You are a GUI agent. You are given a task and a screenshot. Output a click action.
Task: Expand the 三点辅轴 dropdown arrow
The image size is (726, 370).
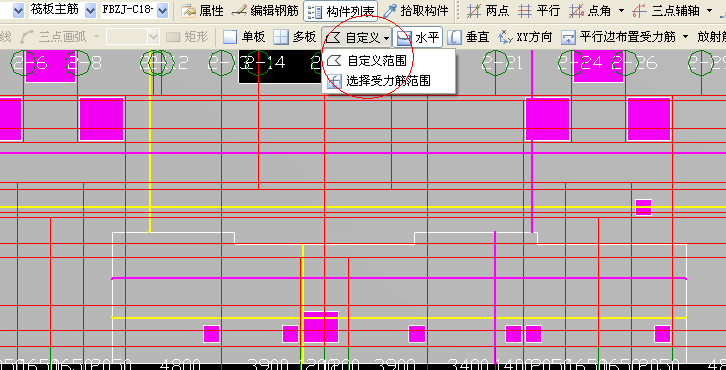coord(709,11)
